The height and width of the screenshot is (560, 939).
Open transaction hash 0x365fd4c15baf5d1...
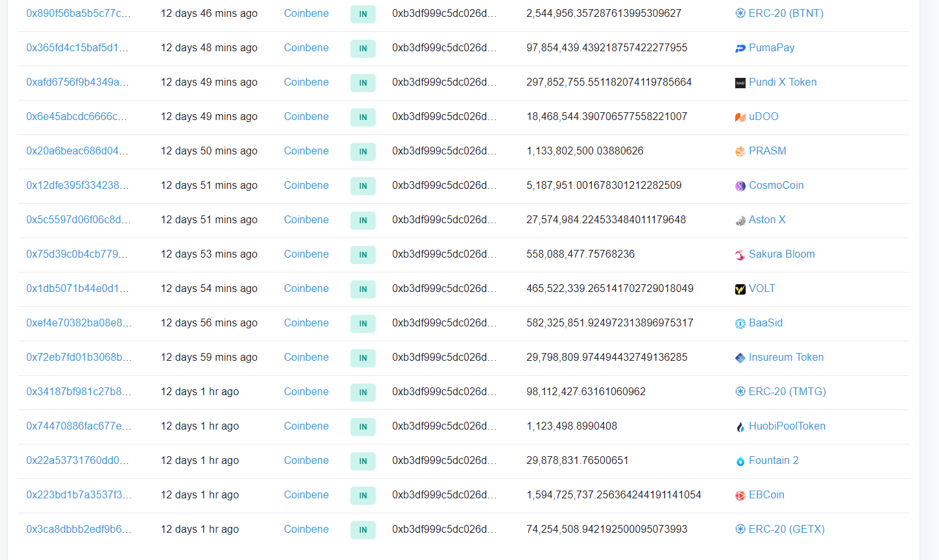pos(77,47)
